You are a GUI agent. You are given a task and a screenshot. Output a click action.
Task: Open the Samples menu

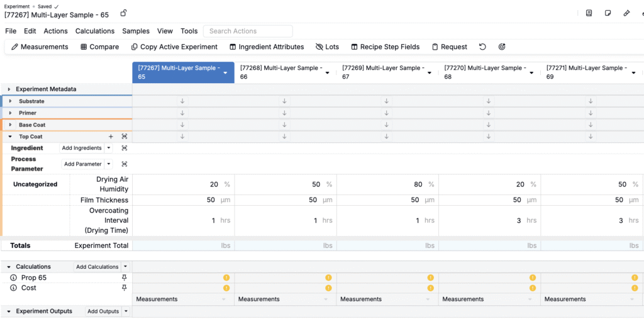[x=136, y=31]
